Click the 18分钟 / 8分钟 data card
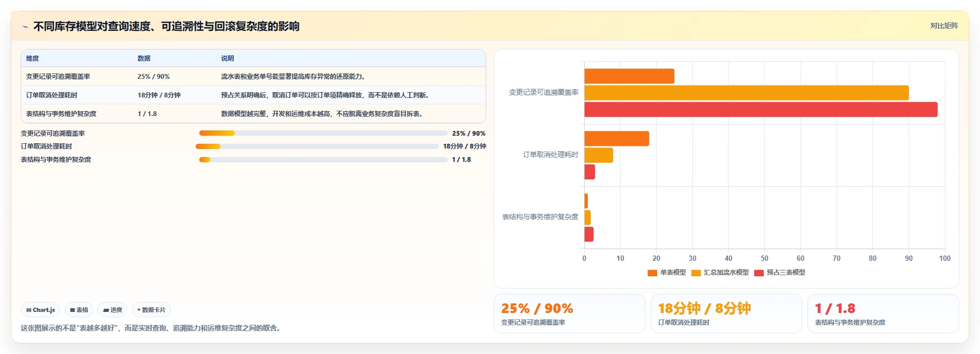 click(726, 314)
